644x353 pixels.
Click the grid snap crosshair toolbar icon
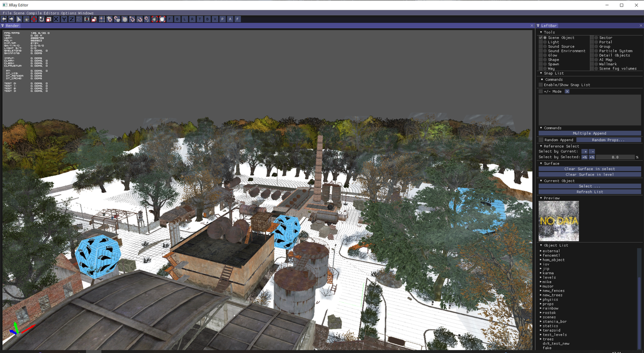(102, 19)
